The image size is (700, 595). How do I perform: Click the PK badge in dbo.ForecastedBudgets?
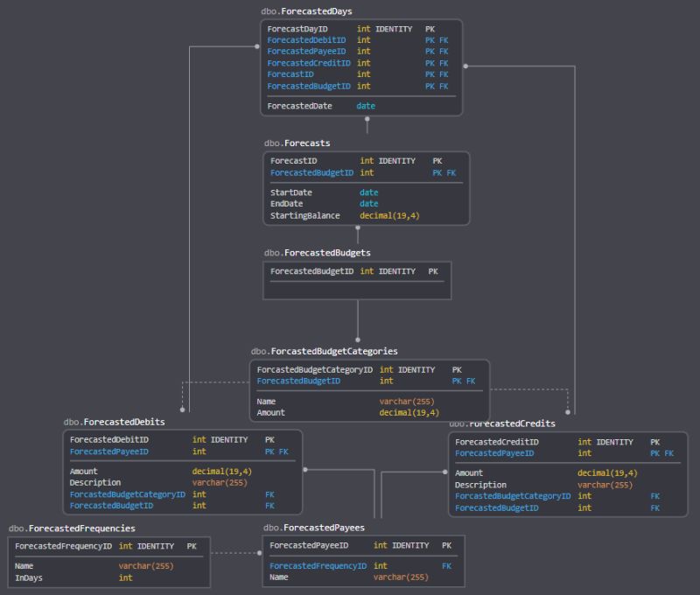[x=433, y=271]
